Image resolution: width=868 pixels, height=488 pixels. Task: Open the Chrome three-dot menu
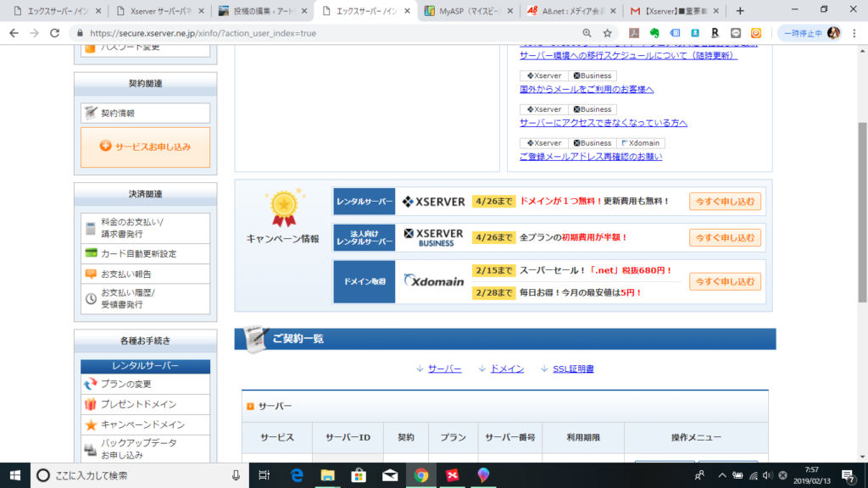[x=854, y=33]
